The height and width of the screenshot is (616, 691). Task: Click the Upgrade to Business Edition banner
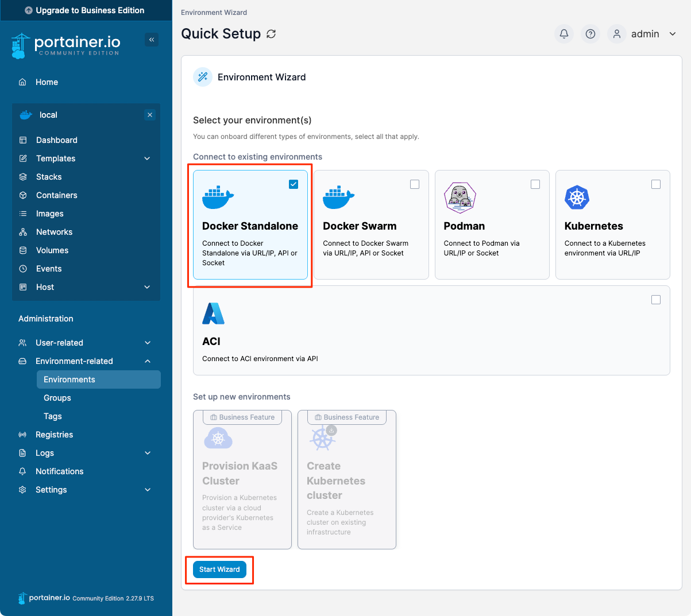pos(86,10)
